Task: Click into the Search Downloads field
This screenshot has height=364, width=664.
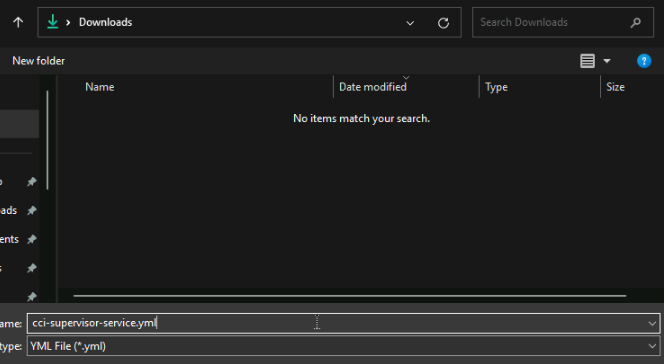Action: [551, 22]
